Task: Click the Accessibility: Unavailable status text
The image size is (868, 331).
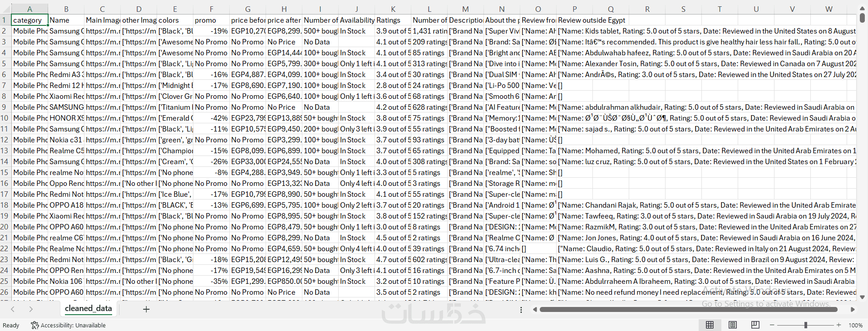Action: point(73,325)
